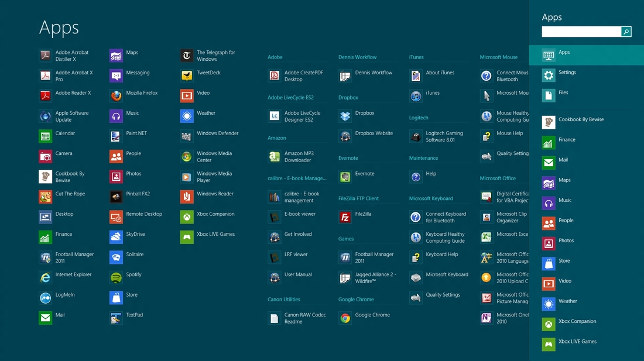Open Jagged Alliance 2 - Wildfire
This screenshot has height=361, width=644.
pos(369,277)
